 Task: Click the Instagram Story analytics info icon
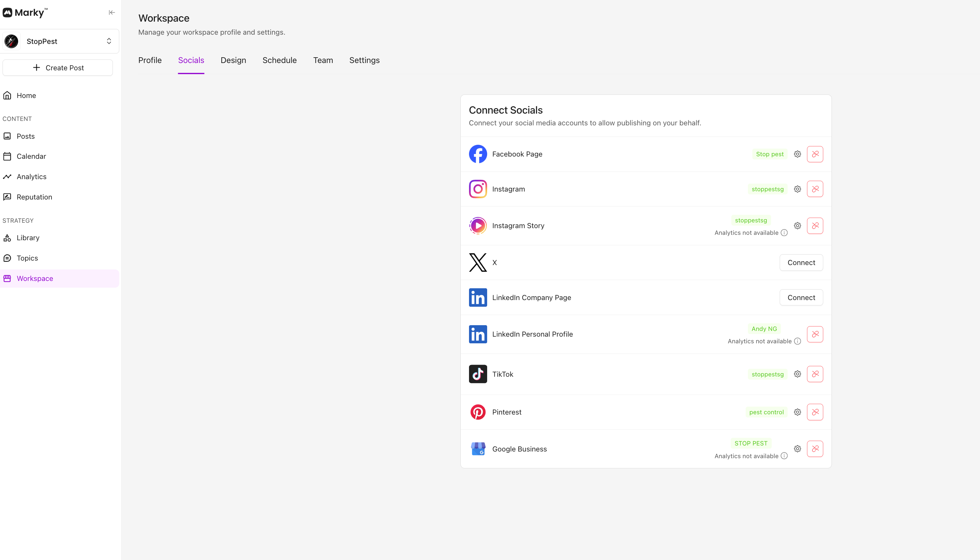(784, 233)
